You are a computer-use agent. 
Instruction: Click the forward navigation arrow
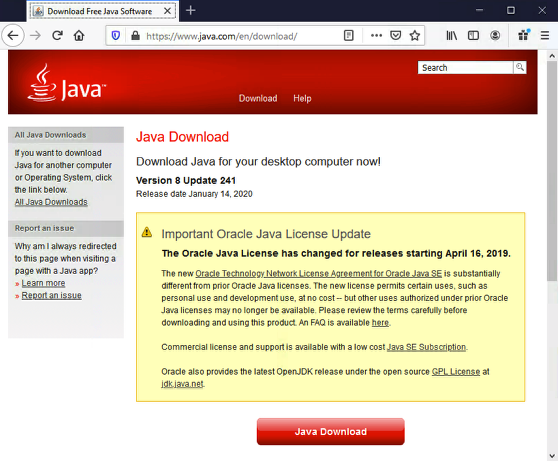(x=35, y=36)
